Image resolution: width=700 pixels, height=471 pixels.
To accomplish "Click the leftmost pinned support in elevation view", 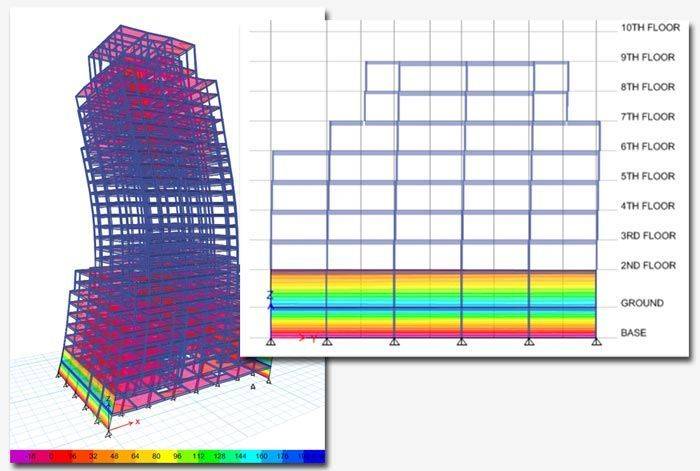I will [272, 342].
